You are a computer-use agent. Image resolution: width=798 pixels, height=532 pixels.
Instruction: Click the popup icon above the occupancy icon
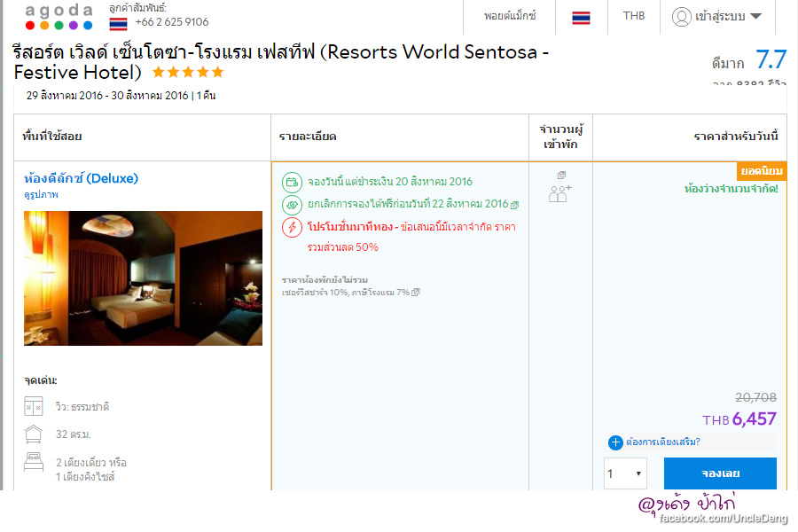pos(560,176)
